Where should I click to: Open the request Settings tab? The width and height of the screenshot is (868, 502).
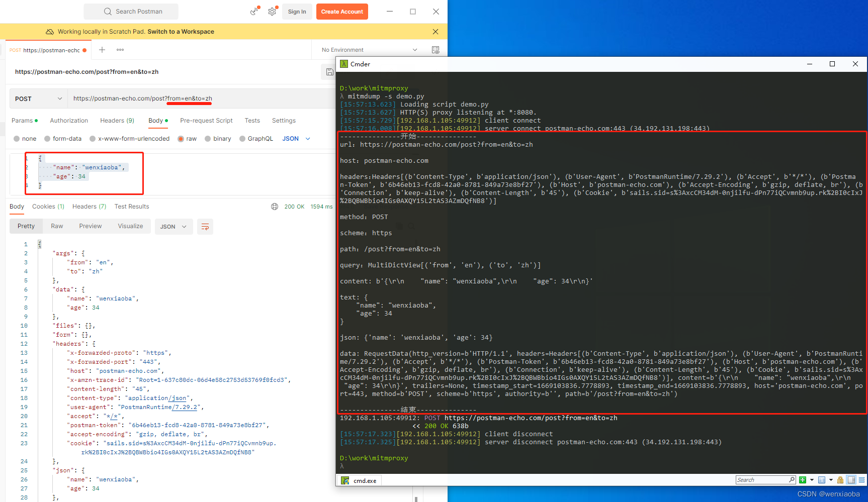coord(284,121)
